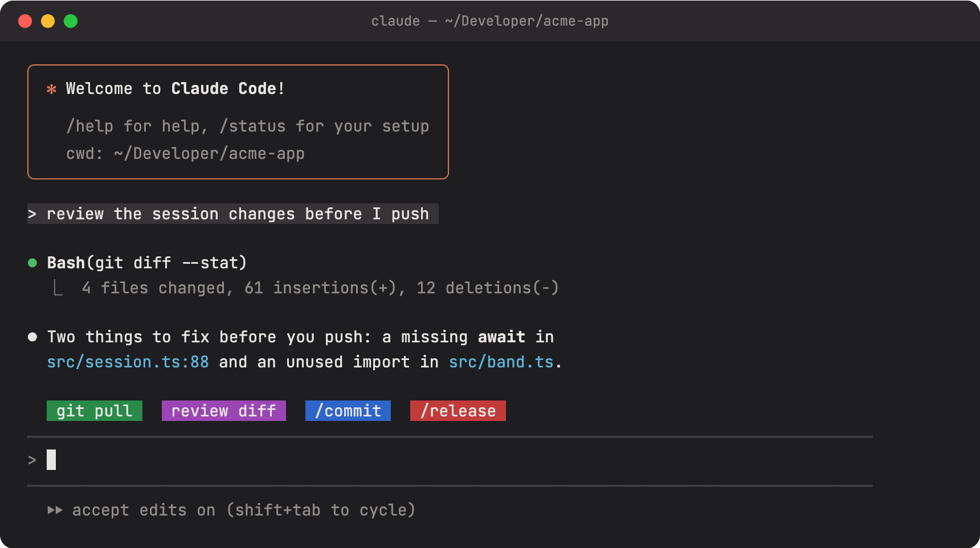Click the bold 'await' word in the response
This screenshot has height=548, width=980.
click(501, 337)
